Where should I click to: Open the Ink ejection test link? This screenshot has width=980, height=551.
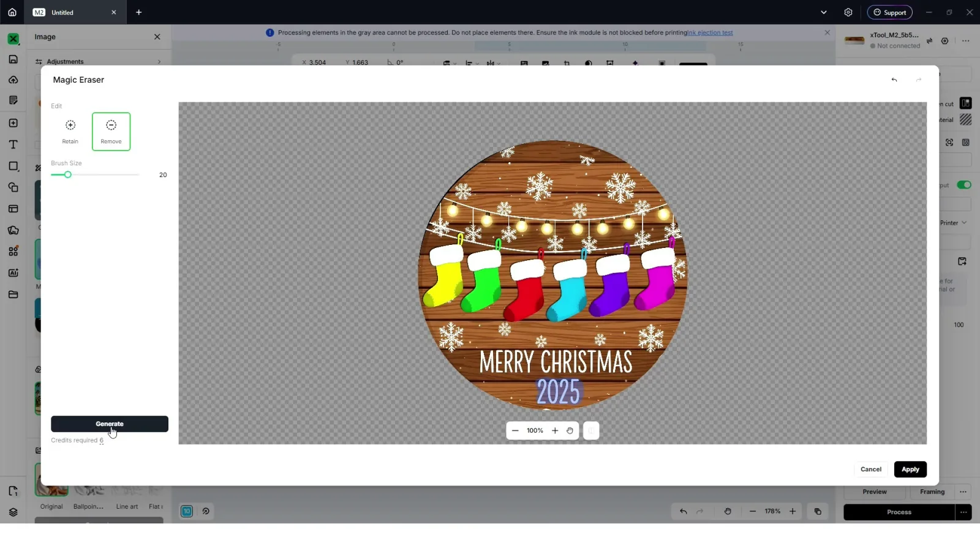pos(710,32)
